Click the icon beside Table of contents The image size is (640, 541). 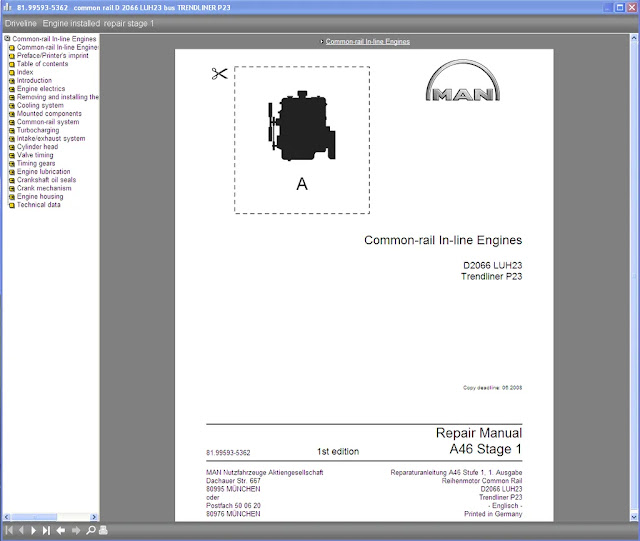12,64
